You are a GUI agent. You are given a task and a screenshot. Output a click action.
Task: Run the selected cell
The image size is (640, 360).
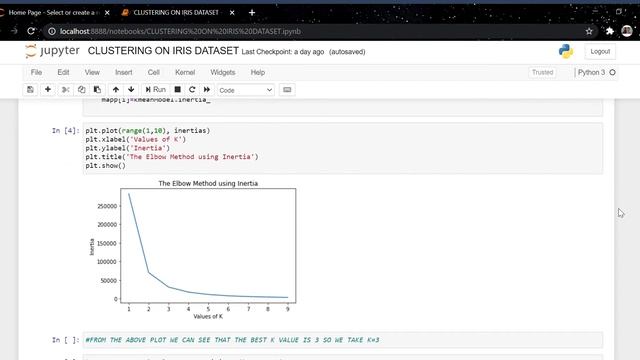tap(155, 89)
